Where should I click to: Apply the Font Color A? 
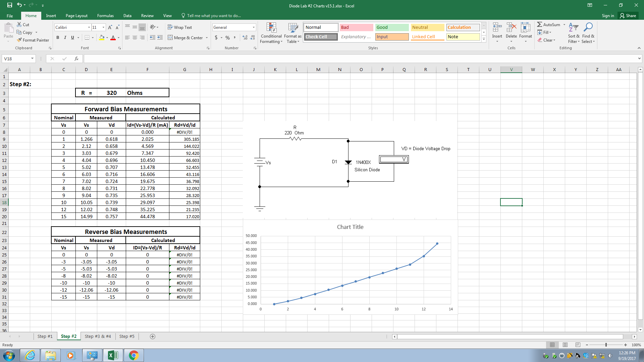113,38
